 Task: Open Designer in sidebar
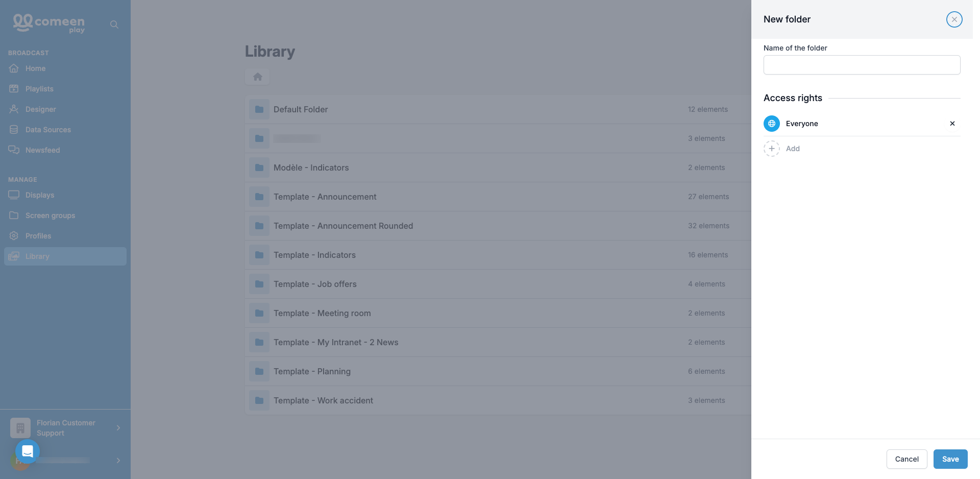pos(65,109)
